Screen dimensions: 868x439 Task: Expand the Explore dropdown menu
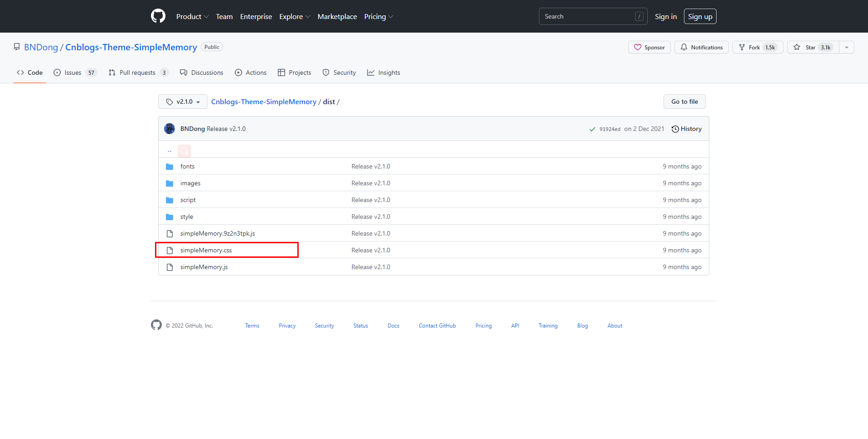[295, 16]
